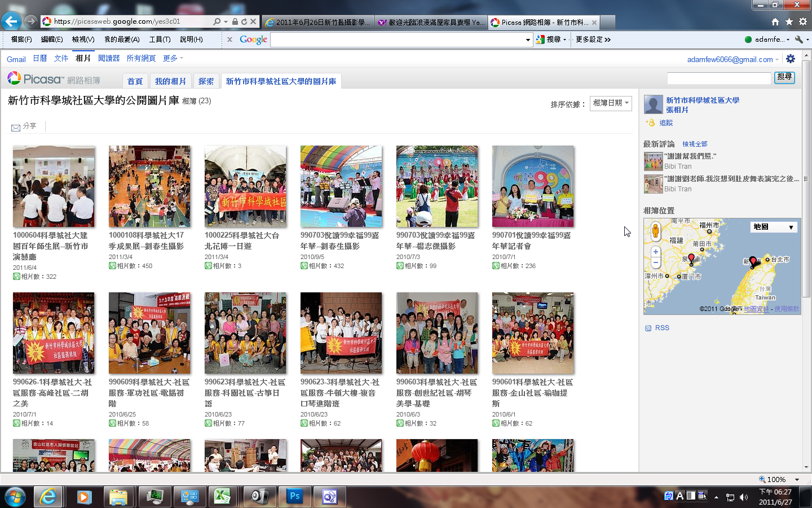The image size is (812, 508).
Task: Click the refresh icon in address bar
Action: point(244,21)
